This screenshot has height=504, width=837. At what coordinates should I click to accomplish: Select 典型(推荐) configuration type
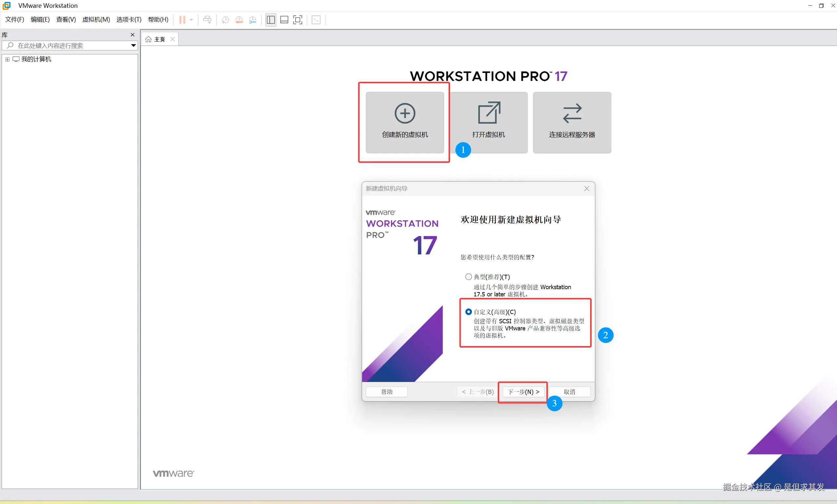tap(468, 277)
